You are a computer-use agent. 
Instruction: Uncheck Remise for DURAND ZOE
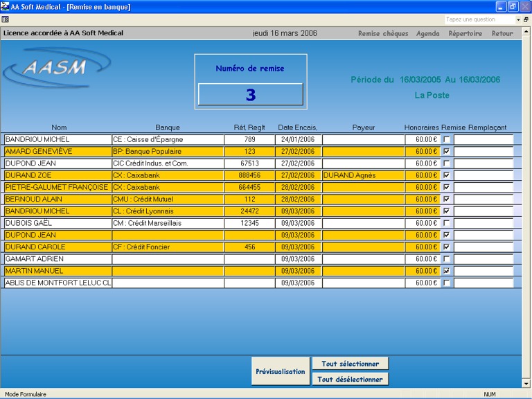tap(447, 175)
